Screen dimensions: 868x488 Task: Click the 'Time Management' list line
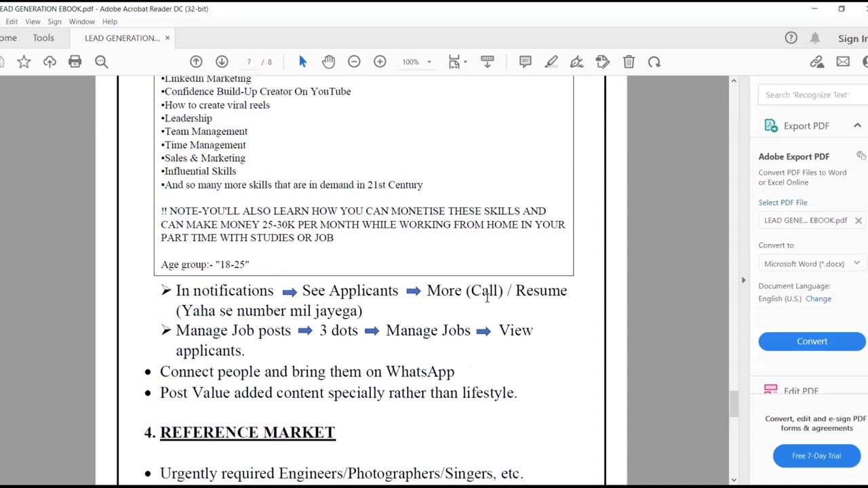click(203, 145)
